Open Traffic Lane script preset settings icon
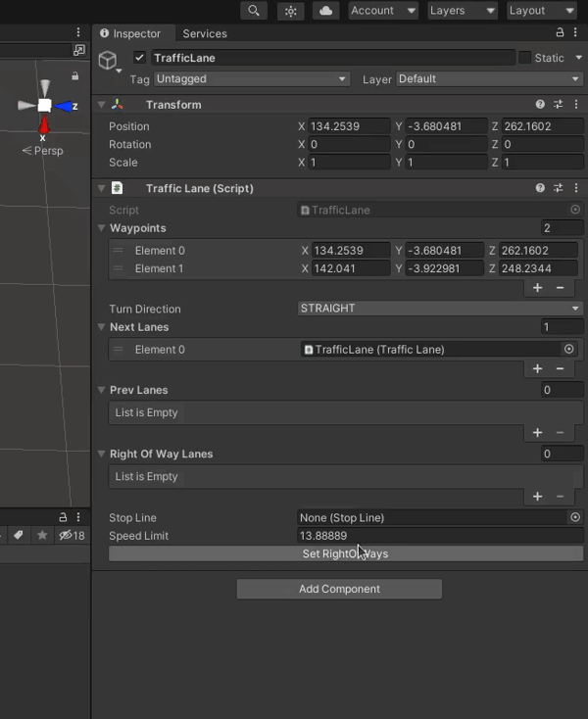 [x=559, y=188]
